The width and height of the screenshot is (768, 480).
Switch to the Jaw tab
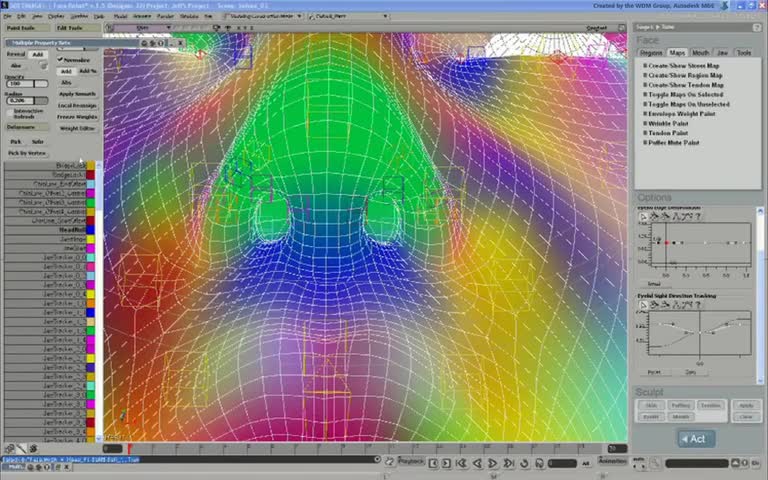point(722,52)
